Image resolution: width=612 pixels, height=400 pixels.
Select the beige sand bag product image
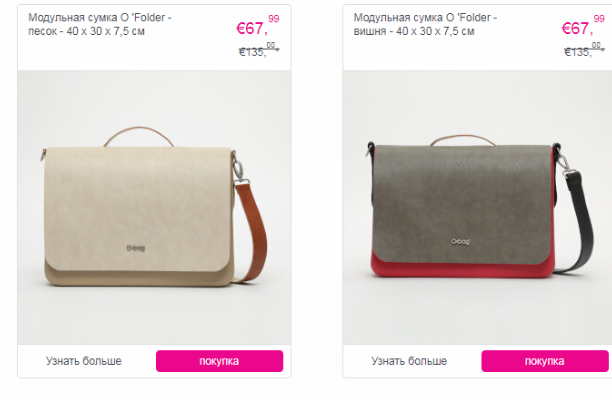[154, 207]
